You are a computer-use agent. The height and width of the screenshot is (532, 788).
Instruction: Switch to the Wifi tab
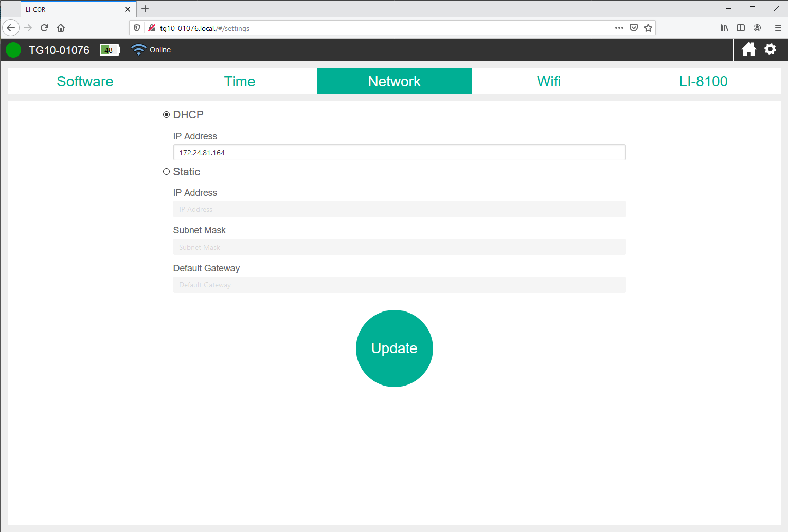tap(549, 81)
